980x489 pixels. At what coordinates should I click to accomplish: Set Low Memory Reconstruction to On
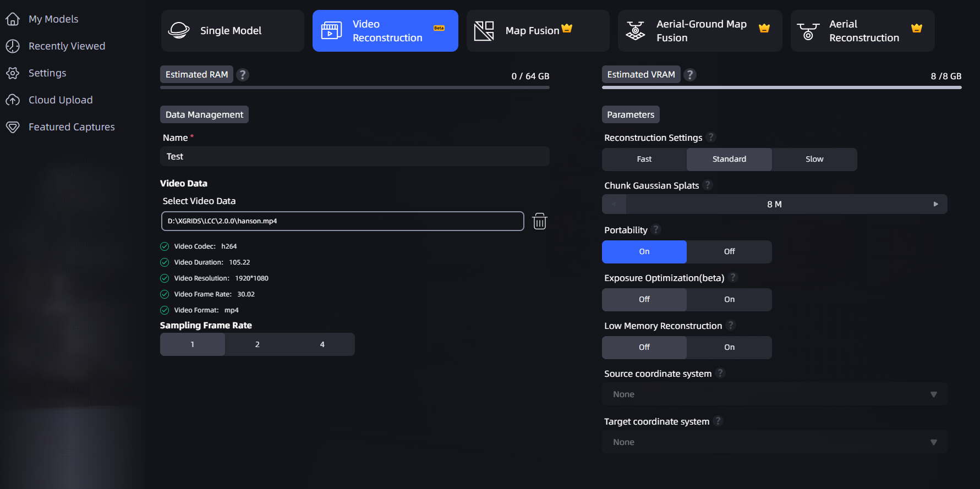730,348
